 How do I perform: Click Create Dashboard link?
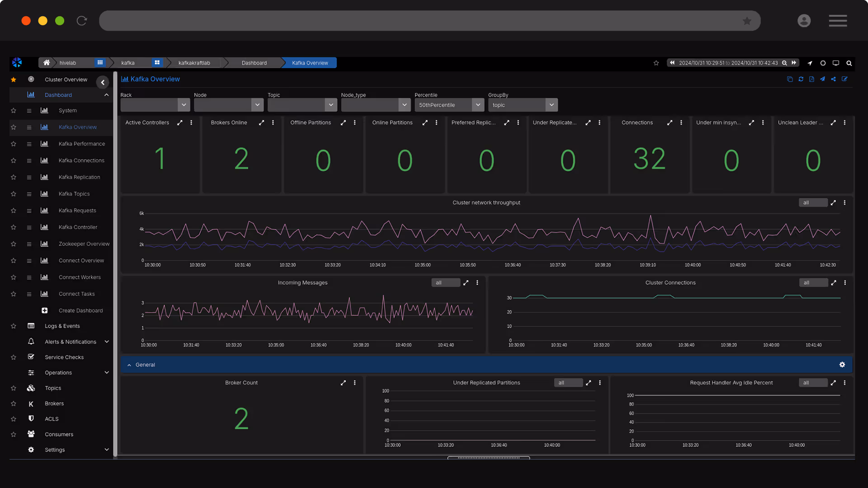[x=80, y=310]
